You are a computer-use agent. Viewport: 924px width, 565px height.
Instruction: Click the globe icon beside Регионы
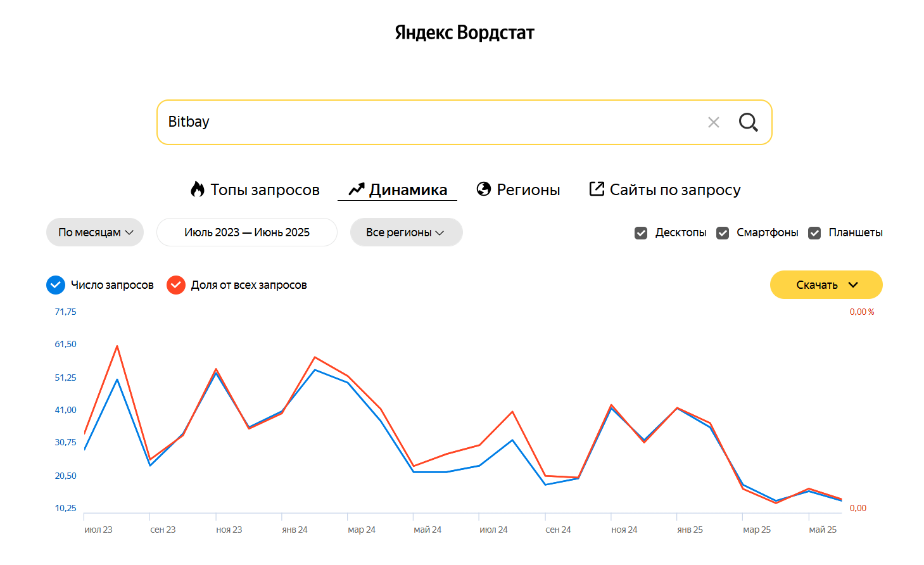484,189
